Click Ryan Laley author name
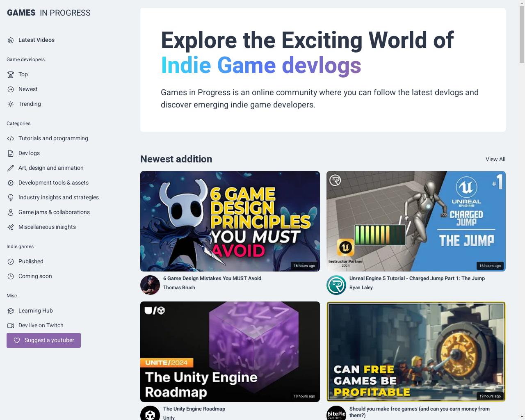 361,288
